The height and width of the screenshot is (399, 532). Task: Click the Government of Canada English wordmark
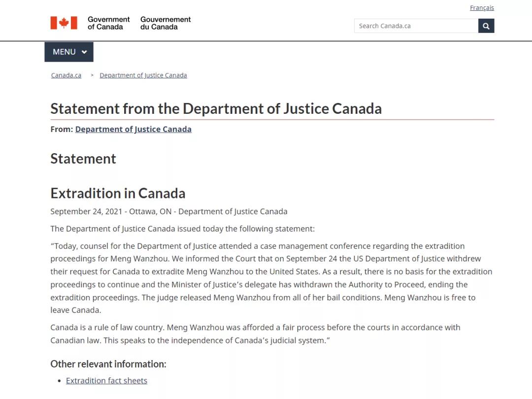[108, 23]
